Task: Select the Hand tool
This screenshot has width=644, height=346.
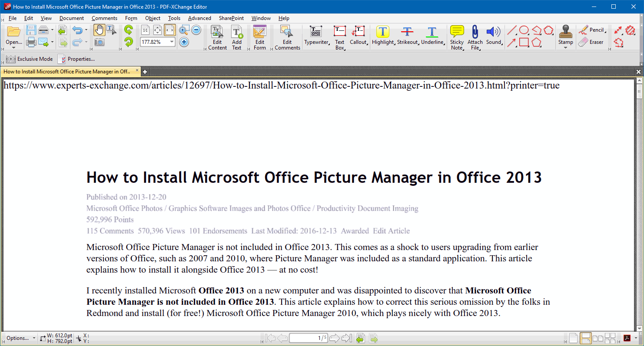Action: click(99, 30)
